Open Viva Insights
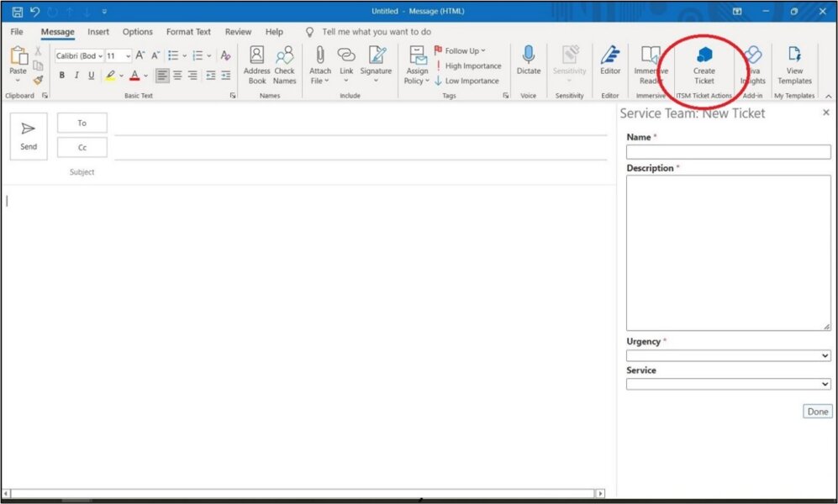The width and height of the screenshot is (838, 504). tap(752, 66)
